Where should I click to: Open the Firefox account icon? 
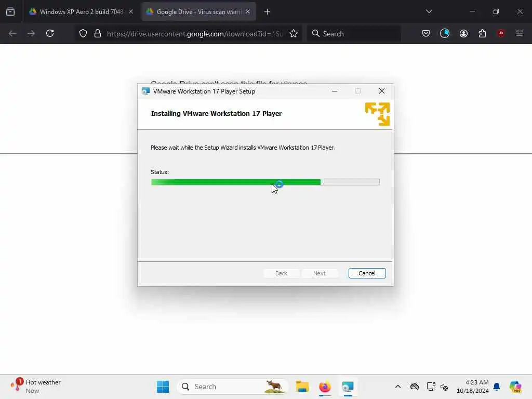(463, 33)
